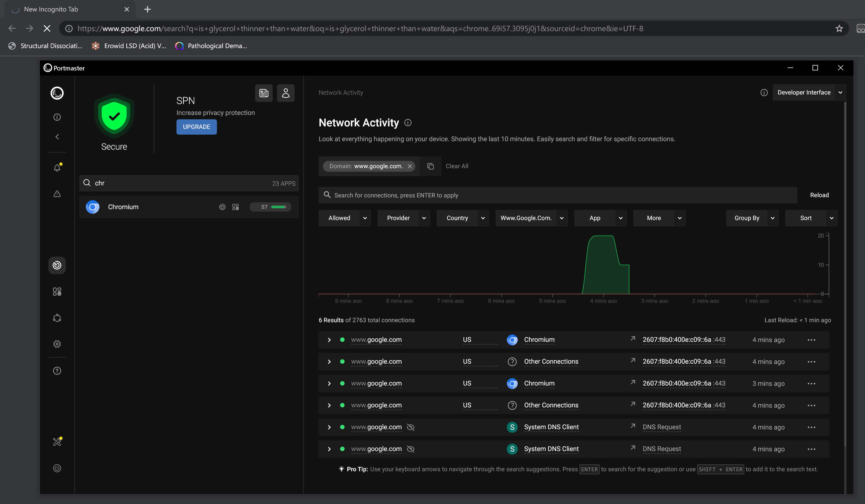Image resolution: width=865 pixels, height=504 pixels.
Task: Open the Country filter dropdown
Action: [462, 218]
